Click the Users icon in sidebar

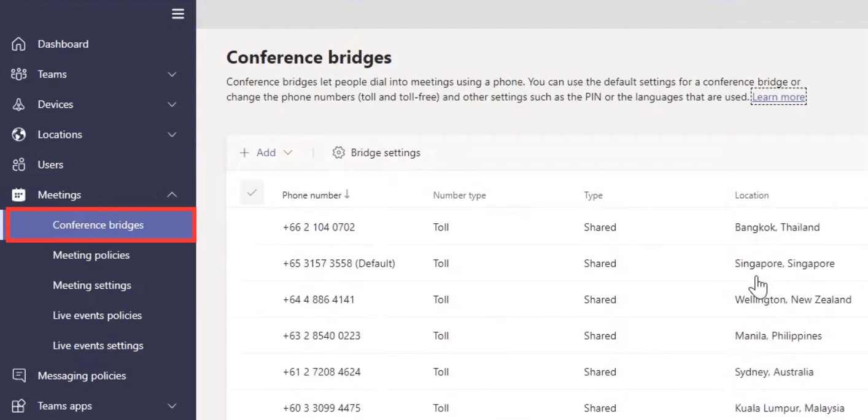(x=19, y=164)
